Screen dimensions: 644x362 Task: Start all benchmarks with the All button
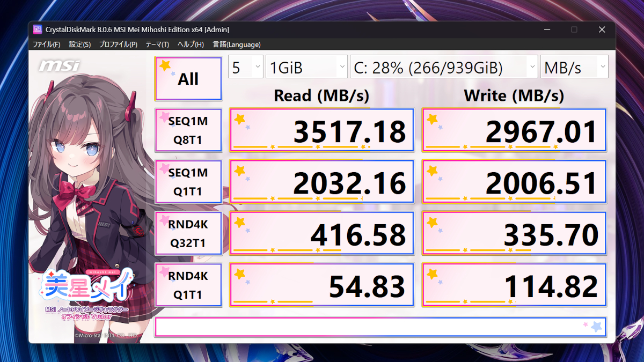click(188, 79)
